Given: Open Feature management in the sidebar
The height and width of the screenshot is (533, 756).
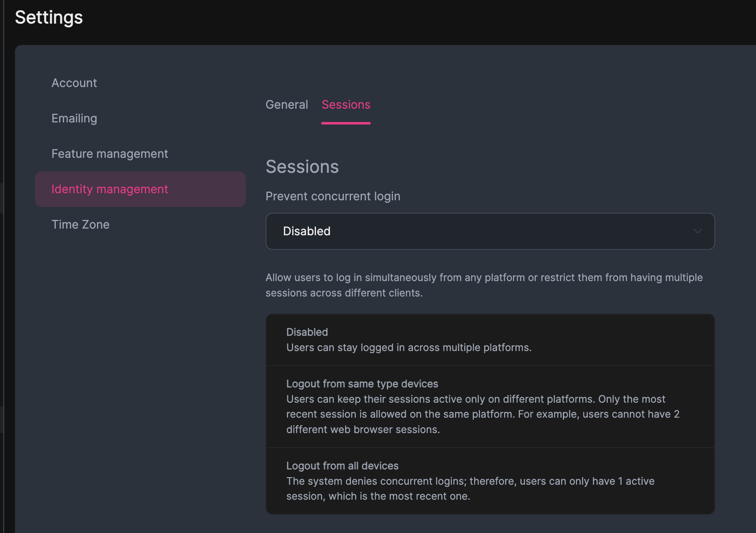Looking at the screenshot, I should (x=109, y=154).
